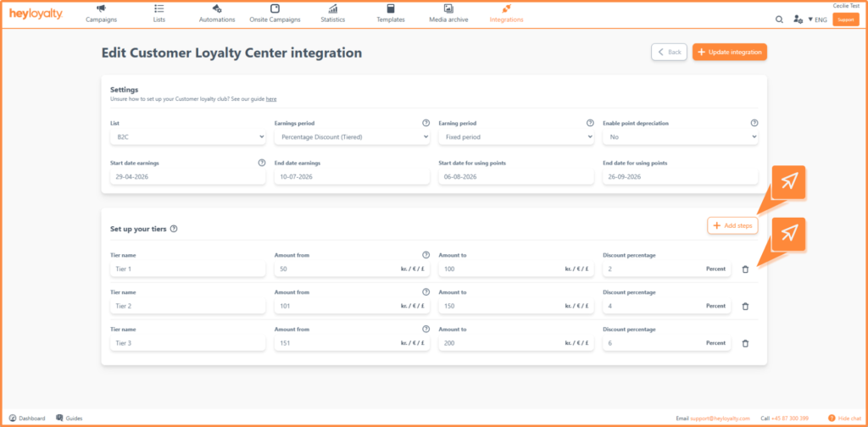The image size is (868, 427).
Task: Open account settings user icon
Action: 798,19
